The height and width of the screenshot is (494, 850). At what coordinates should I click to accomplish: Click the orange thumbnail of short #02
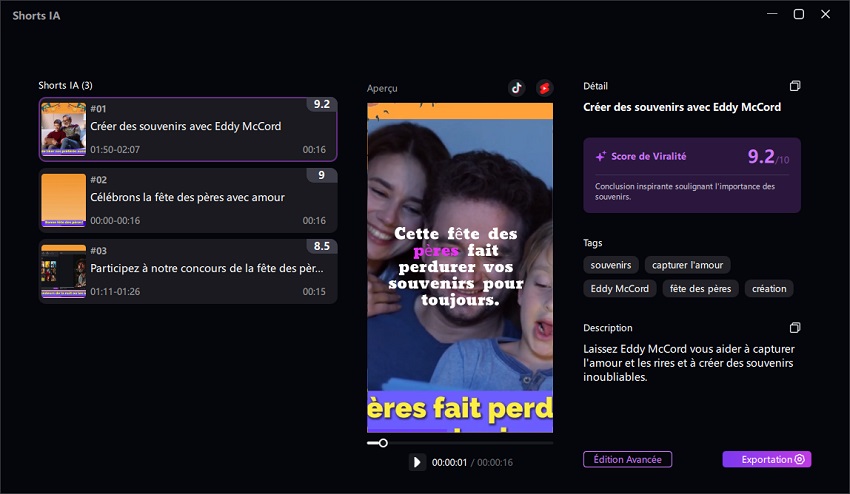click(x=63, y=200)
